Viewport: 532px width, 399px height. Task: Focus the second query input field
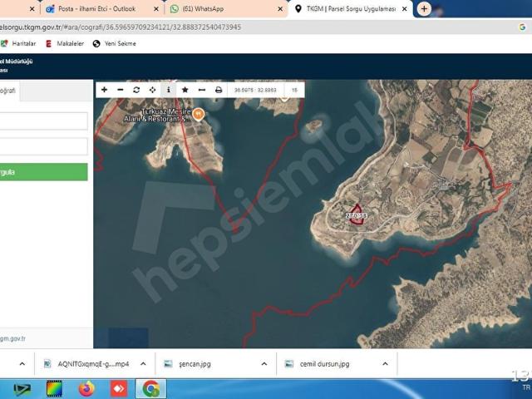click(x=44, y=146)
